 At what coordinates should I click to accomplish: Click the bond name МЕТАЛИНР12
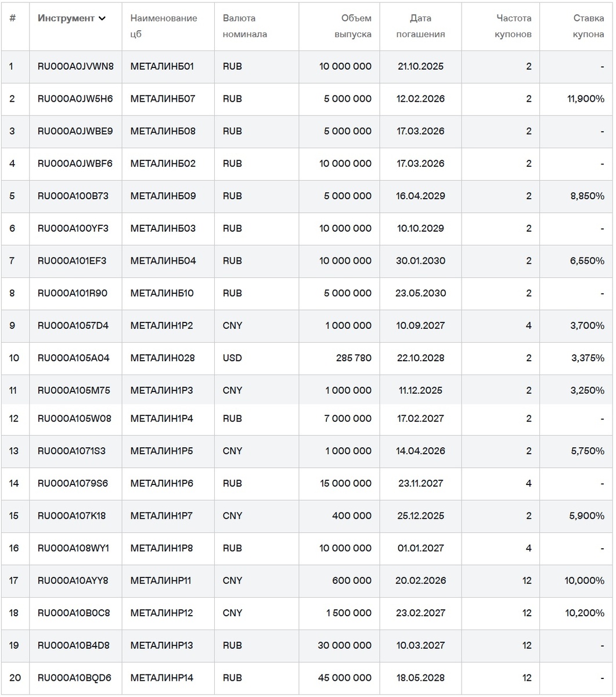162,614
